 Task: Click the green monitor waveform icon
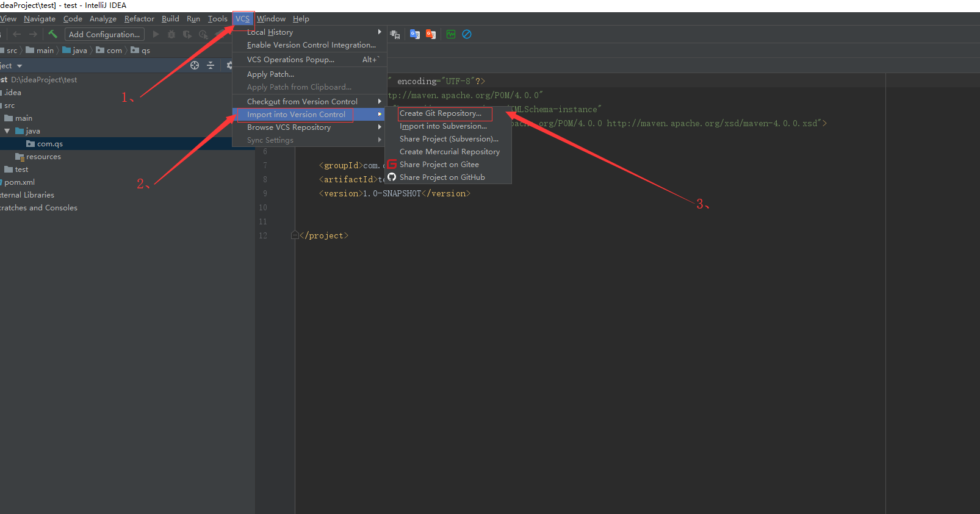pyautogui.click(x=451, y=34)
